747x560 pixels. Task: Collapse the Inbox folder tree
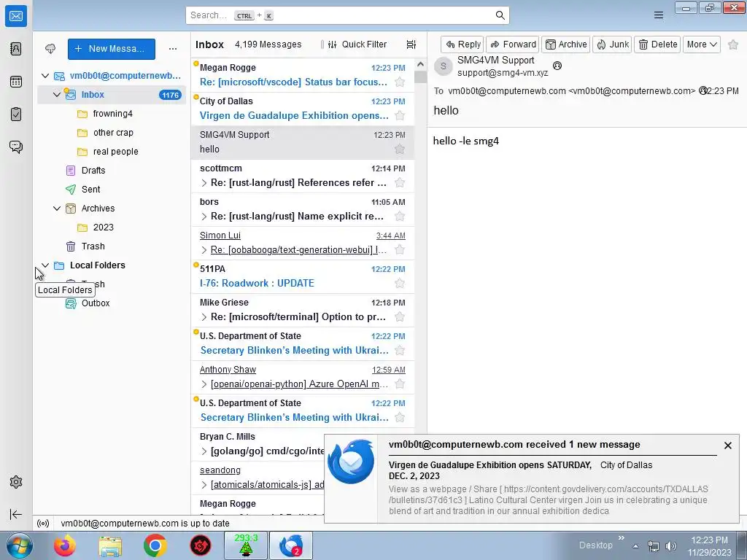[57, 95]
